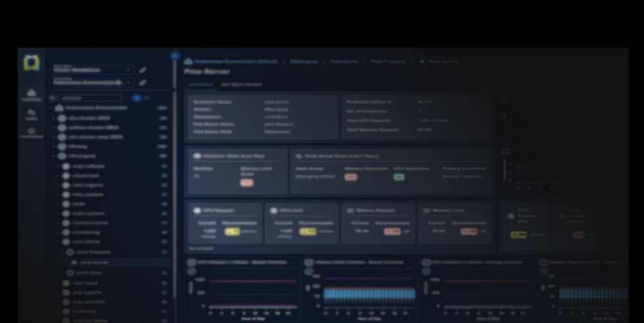Click the edit pencil next to second dropdown
The width and height of the screenshot is (644, 323).
tap(143, 83)
